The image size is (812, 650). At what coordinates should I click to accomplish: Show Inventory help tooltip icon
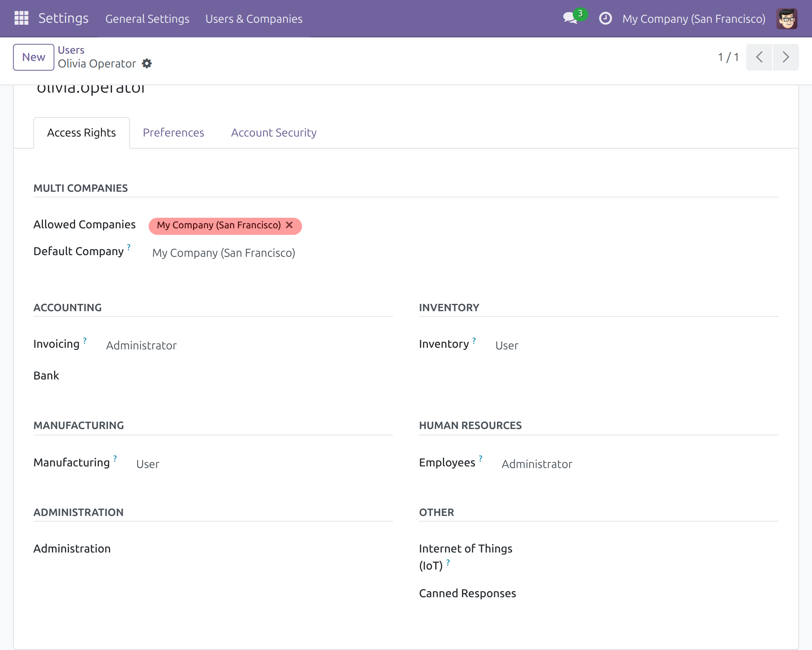(x=474, y=340)
